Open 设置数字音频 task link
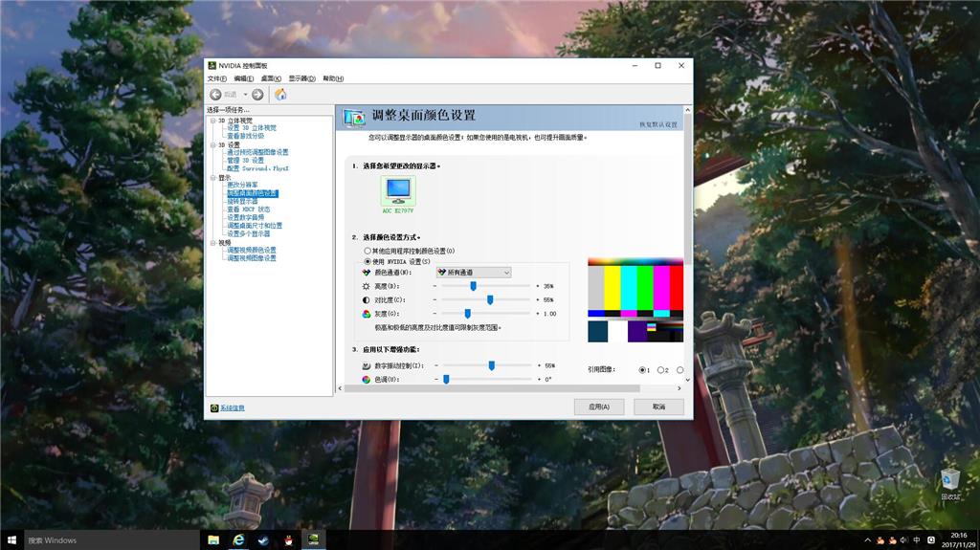The image size is (980, 550). (246, 217)
